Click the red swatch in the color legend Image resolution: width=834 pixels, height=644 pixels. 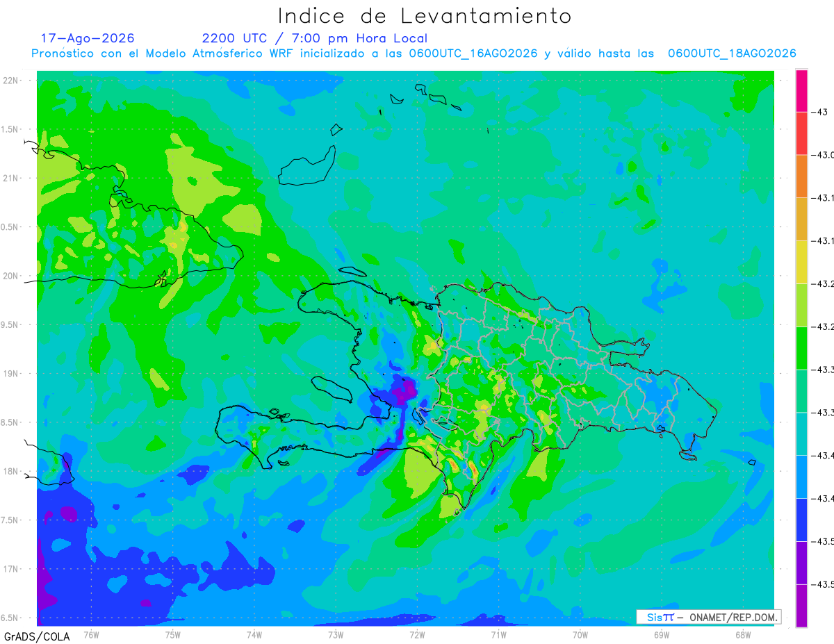pyautogui.click(x=801, y=133)
